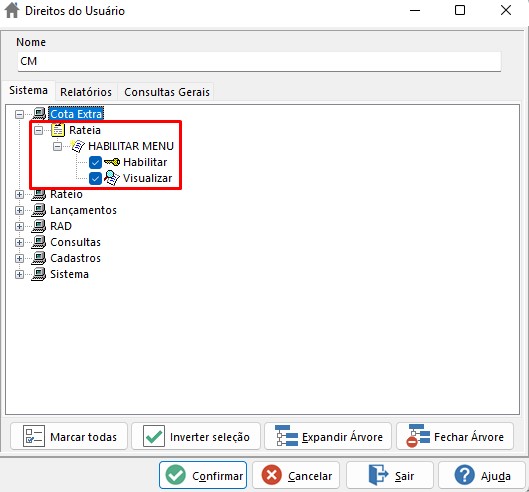
Task: Click the computer icon beside Cota Extra
Action: [x=39, y=114]
